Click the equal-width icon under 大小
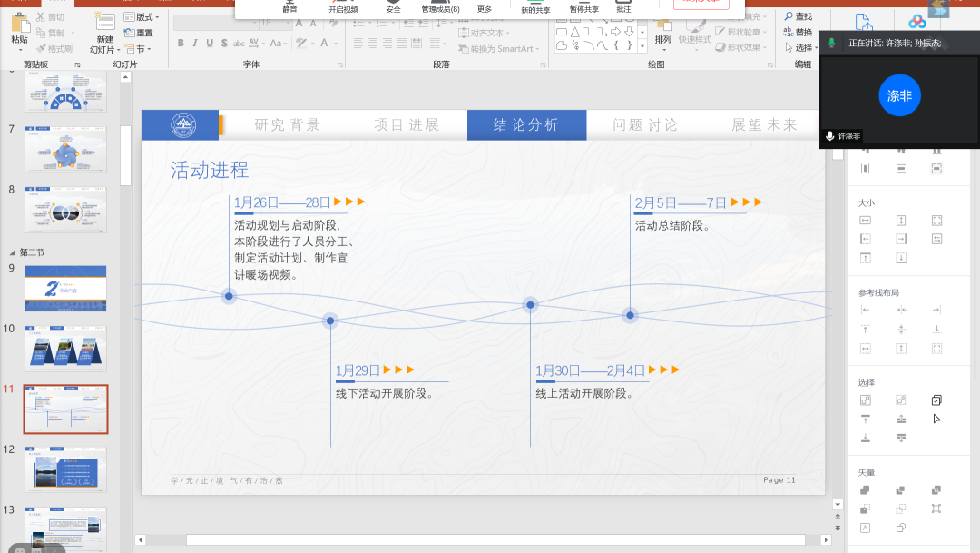 point(866,221)
